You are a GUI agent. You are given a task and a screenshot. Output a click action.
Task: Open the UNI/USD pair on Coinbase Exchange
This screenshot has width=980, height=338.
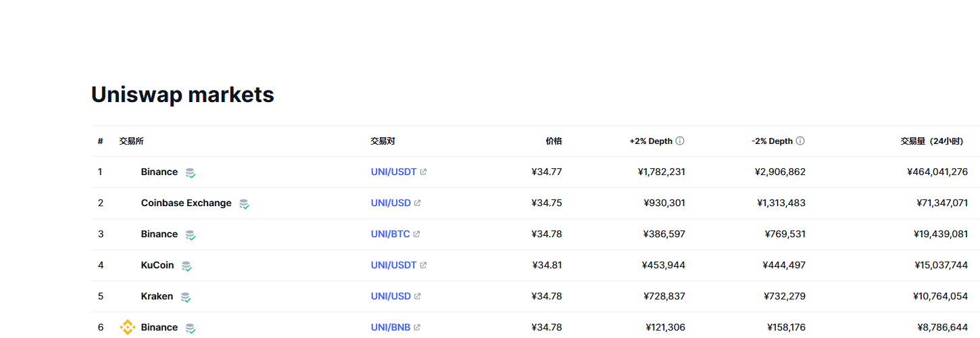[x=391, y=203]
